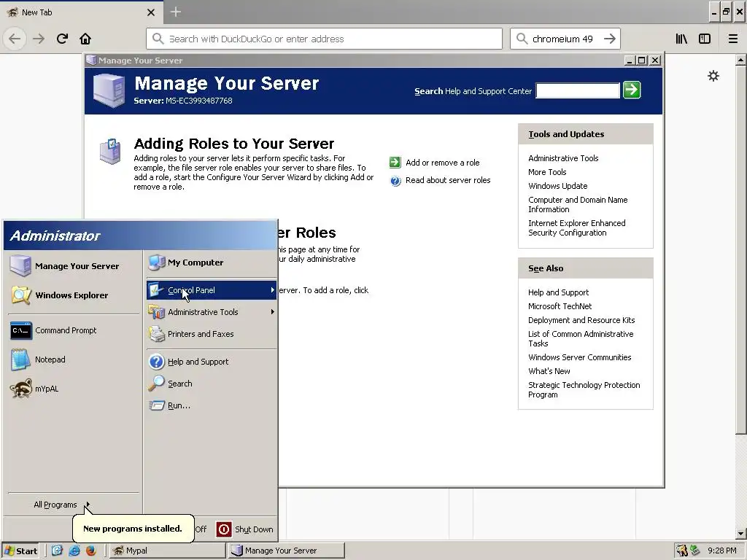Click green Help search go arrow
Viewport: 747px width, 560px height.
[x=632, y=90]
